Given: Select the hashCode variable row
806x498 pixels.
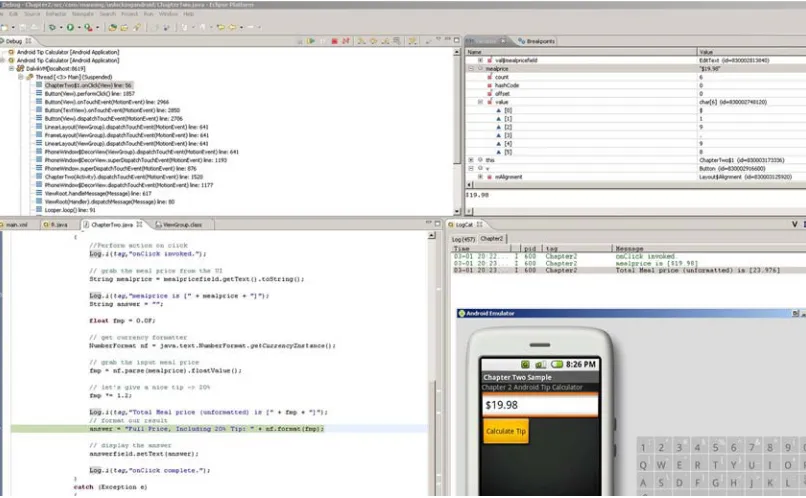Looking at the screenshot, I should [635, 85].
